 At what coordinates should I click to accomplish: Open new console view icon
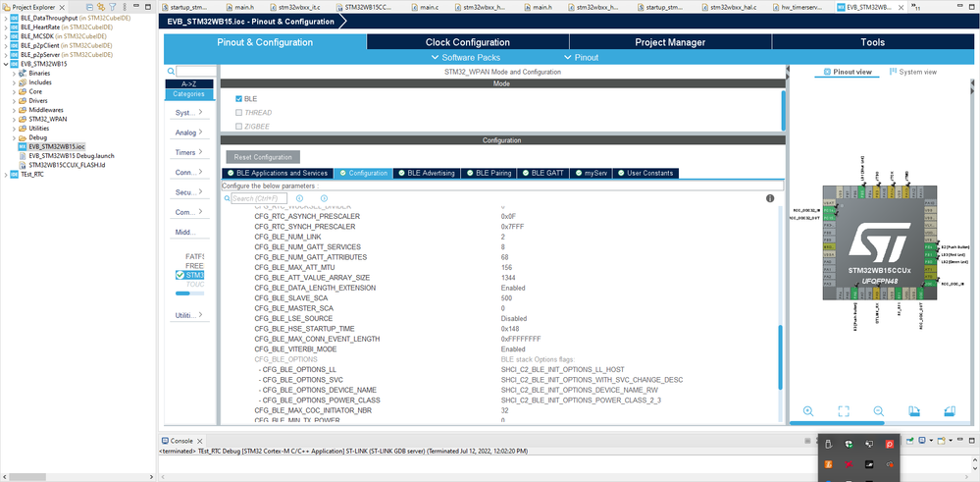pos(941,441)
